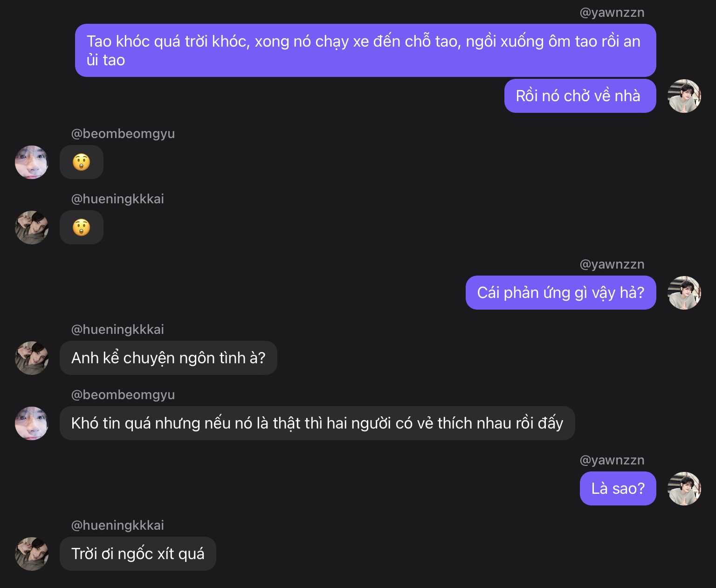Select the "Cái phản ứng gì vậy hả?" message
The image size is (716, 588).
560,293
